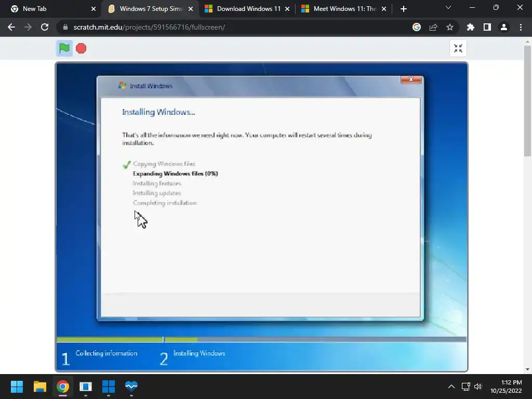This screenshot has height=399, width=532.
Task: Open the heart monitor app on taskbar
Action: (131, 387)
